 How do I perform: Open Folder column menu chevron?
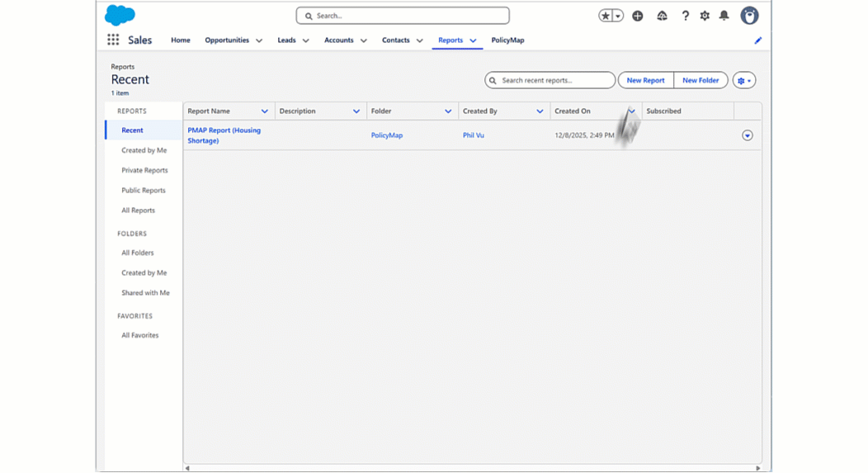[x=448, y=111]
